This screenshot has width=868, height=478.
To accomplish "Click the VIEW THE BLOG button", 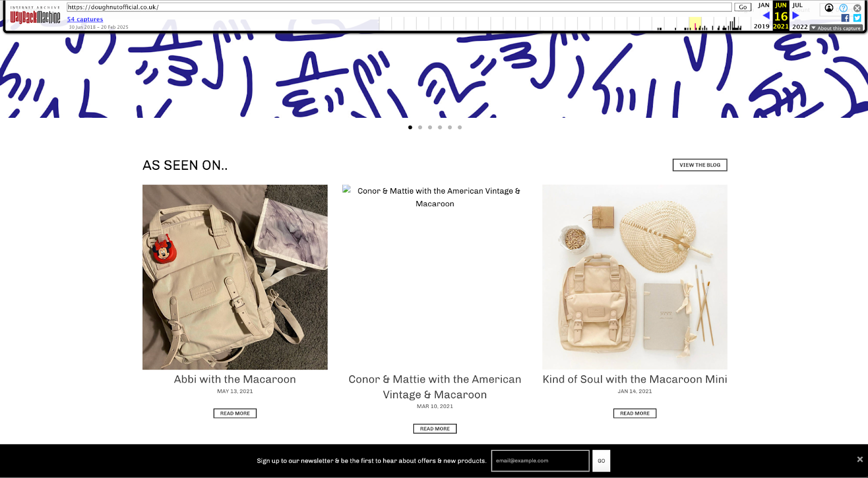I will (700, 165).
